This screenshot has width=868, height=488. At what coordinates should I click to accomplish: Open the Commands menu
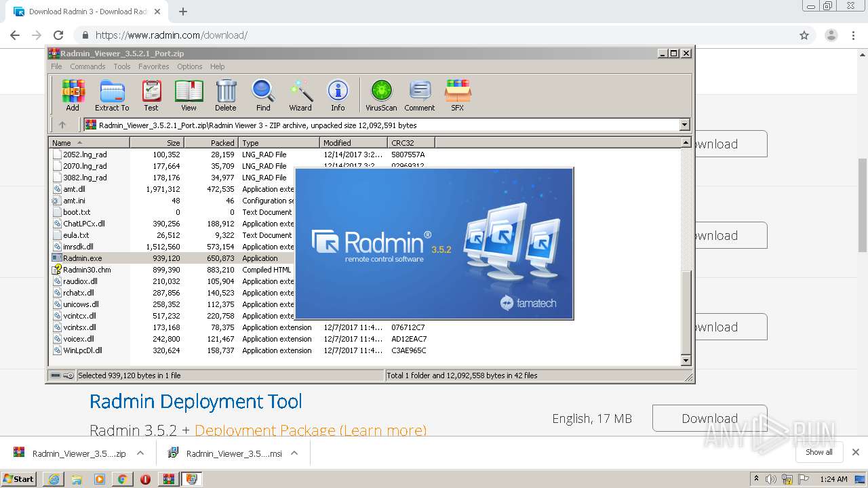(x=87, y=66)
